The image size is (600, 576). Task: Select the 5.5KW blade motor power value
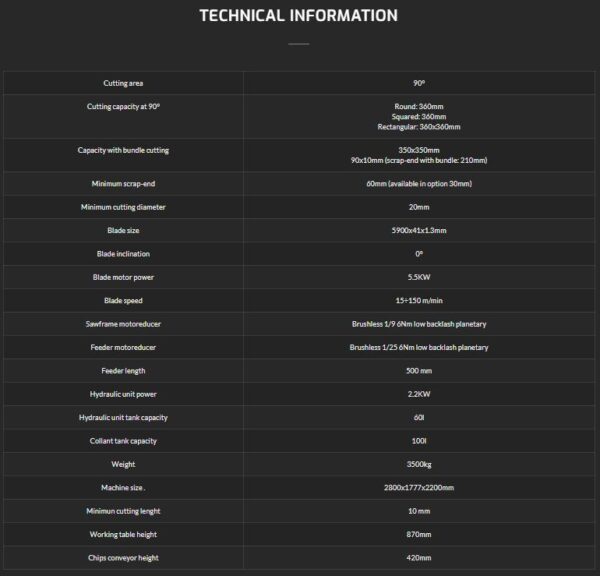tap(419, 277)
